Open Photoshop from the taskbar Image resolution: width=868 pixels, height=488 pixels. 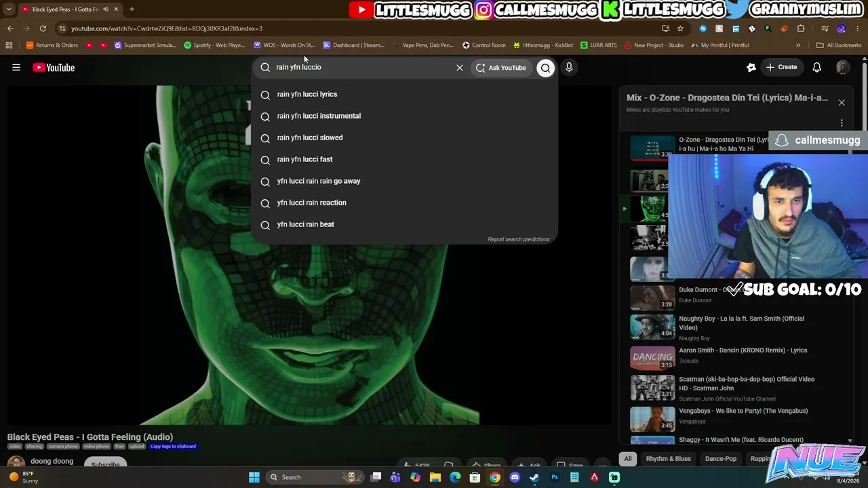tap(555, 477)
